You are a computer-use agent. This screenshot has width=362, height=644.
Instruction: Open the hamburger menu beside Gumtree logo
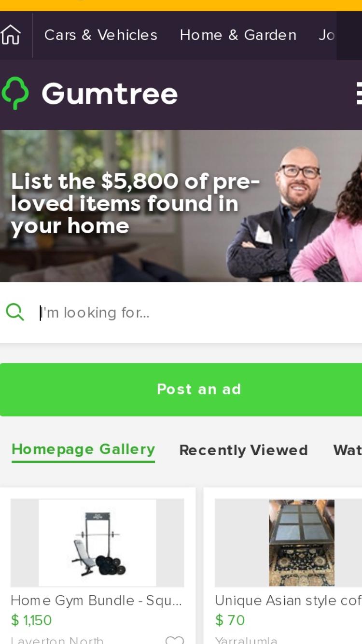[359, 93]
